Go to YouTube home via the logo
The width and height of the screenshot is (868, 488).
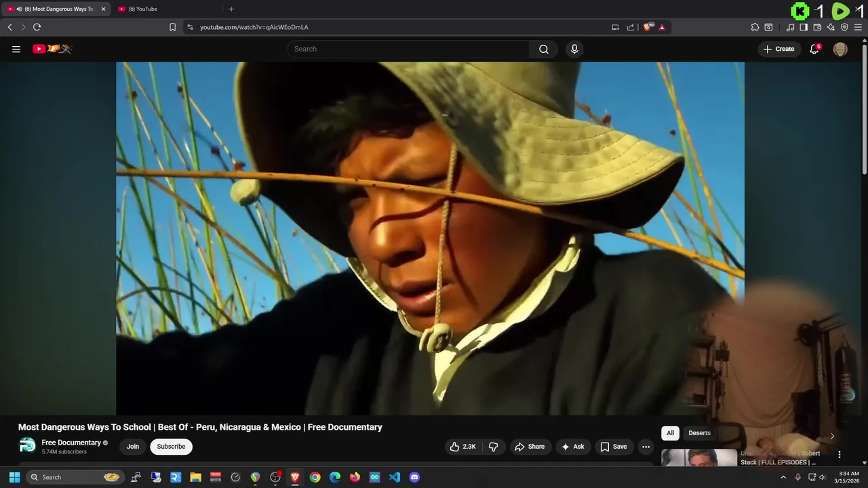tap(52, 49)
